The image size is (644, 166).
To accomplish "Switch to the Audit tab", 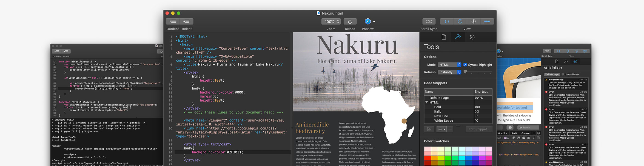I will click(x=514, y=133).
